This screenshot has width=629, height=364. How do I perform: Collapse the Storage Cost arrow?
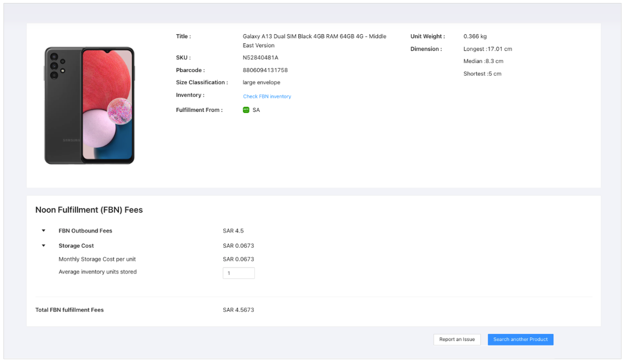pyautogui.click(x=44, y=246)
